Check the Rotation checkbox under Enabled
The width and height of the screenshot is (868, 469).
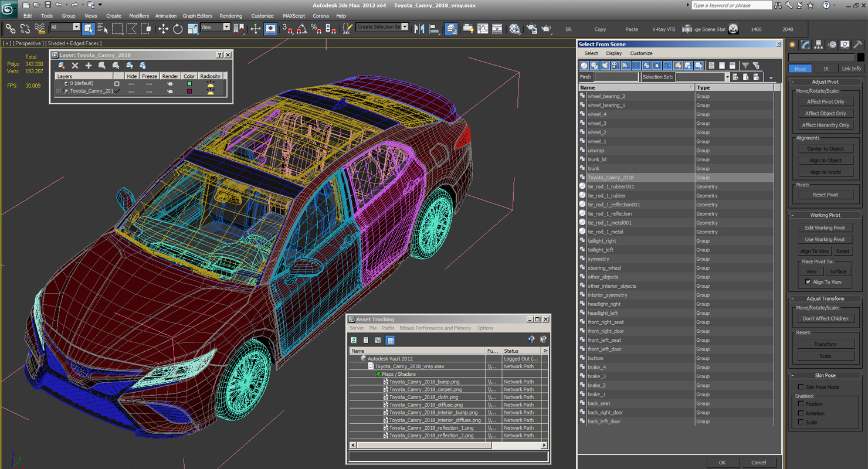coord(801,413)
